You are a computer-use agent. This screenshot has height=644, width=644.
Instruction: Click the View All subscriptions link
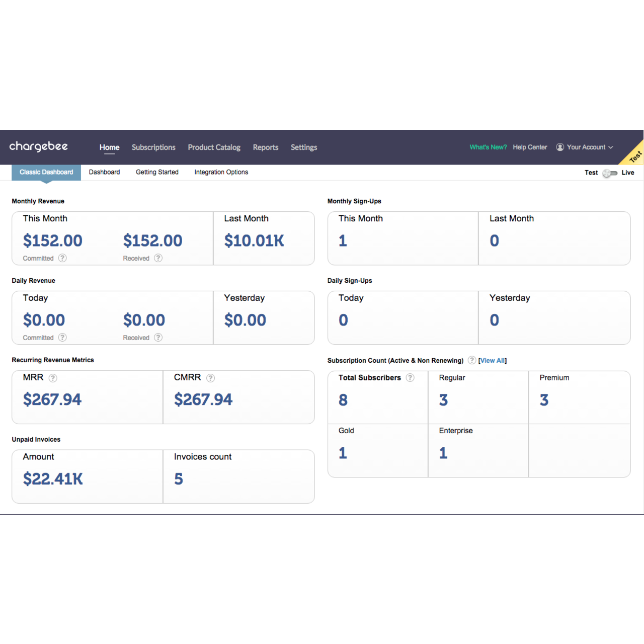click(493, 361)
